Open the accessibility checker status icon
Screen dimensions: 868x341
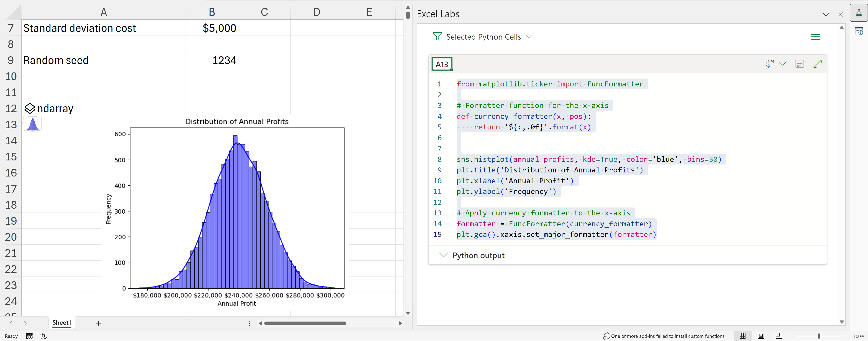(x=44, y=336)
